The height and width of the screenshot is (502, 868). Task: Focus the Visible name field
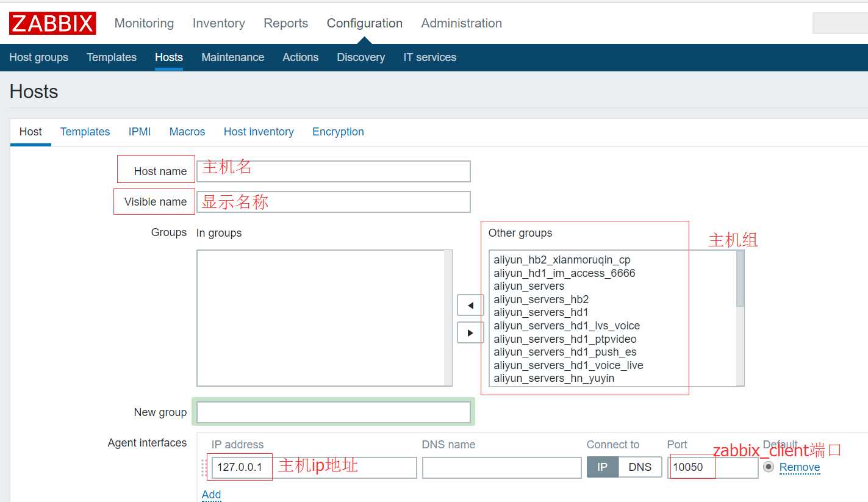pyautogui.click(x=333, y=202)
